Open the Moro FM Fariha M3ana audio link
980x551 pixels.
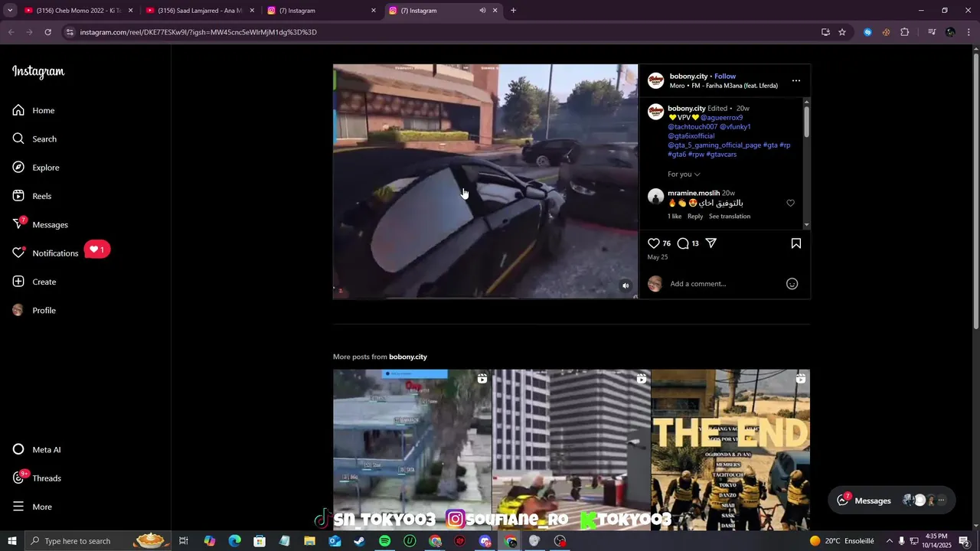(x=724, y=86)
